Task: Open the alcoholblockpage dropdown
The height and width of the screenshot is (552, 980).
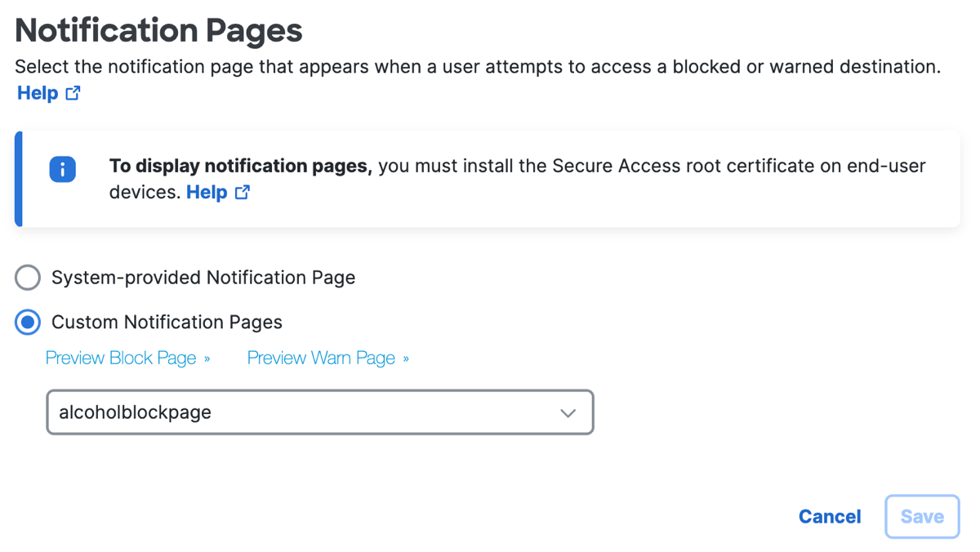Action: point(320,412)
